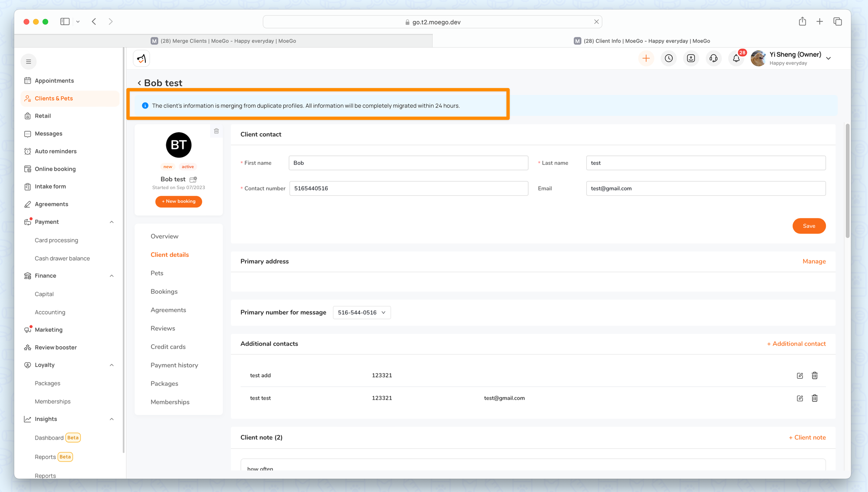This screenshot has height=492, width=868.
Task: Open Yi Sheng account dropdown chevron
Action: [x=829, y=59]
